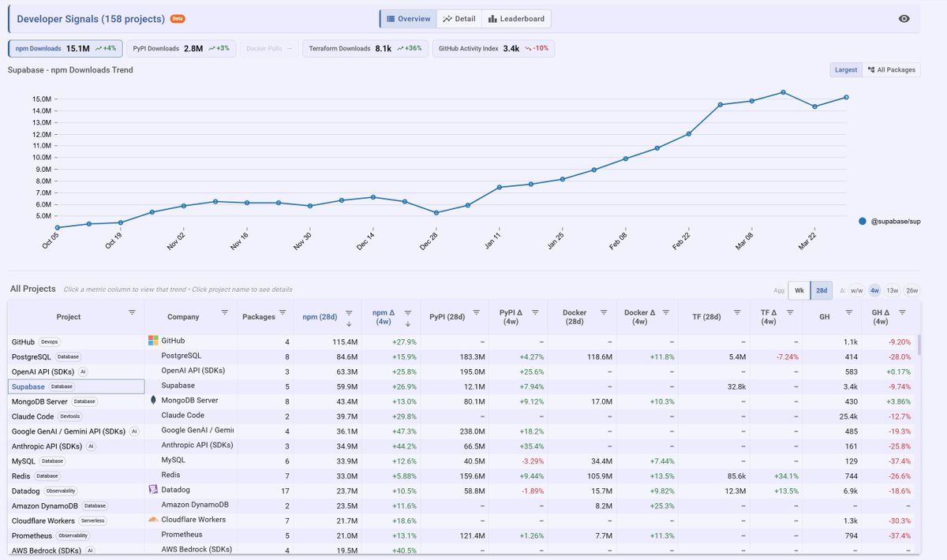The width and height of the screenshot is (947, 560).
Task: Click the Devops tag on GitHub row
Action: click(x=50, y=342)
